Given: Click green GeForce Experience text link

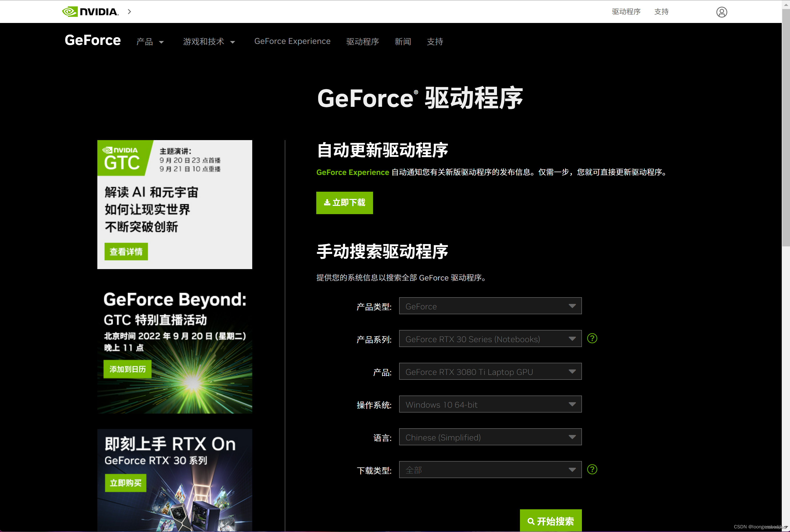Looking at the screenshot, I should tap(352, 172).
